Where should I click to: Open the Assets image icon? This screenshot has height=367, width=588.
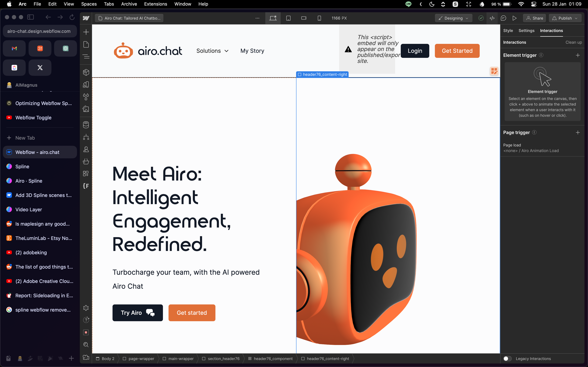click(x=86, y=109)
